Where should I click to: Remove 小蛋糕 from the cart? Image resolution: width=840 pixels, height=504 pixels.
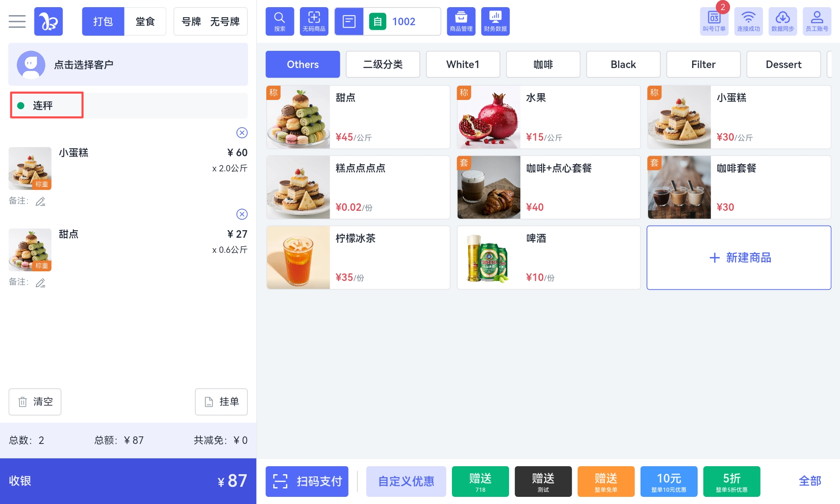click(x=242, y=133)
